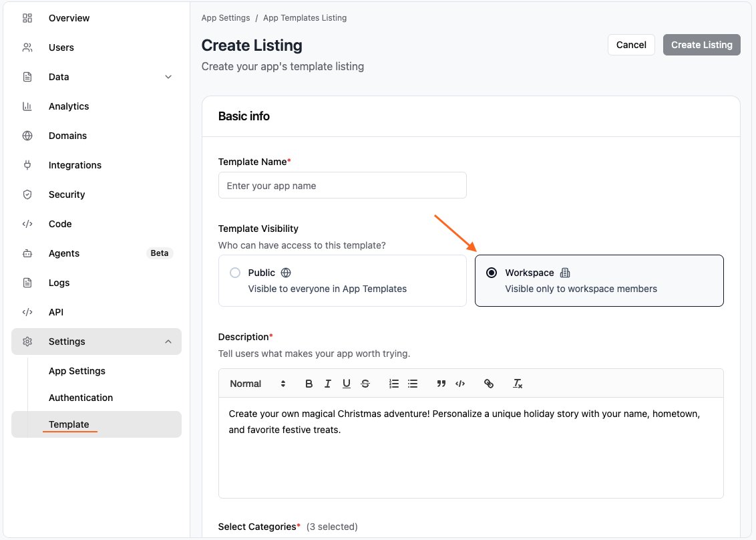Expand the Data menu chevron
The image size is (756, 540).
[168, 78]
